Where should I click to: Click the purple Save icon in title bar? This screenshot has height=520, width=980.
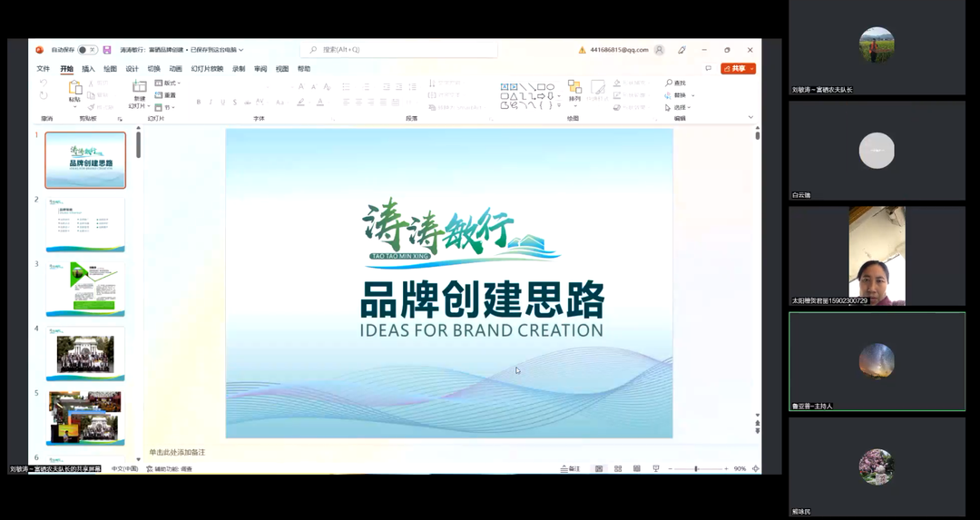click(x=107, y=50)
